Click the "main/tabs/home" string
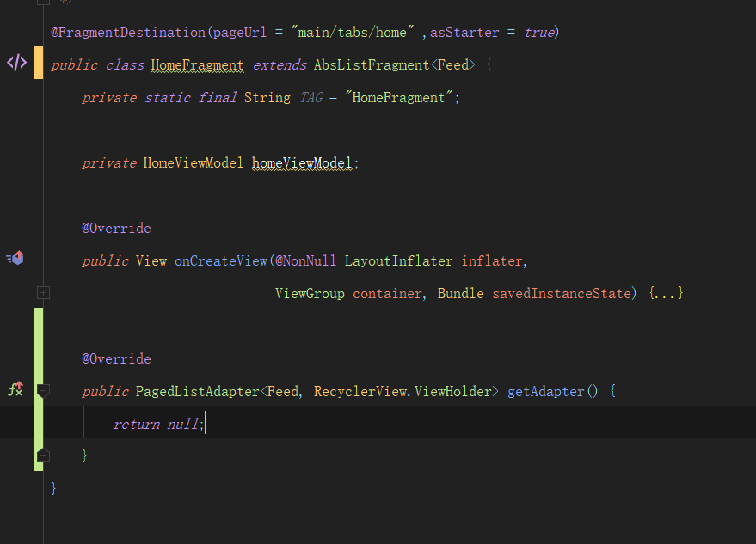This screenshot has width=756, height=544. (x=353, y=33)
